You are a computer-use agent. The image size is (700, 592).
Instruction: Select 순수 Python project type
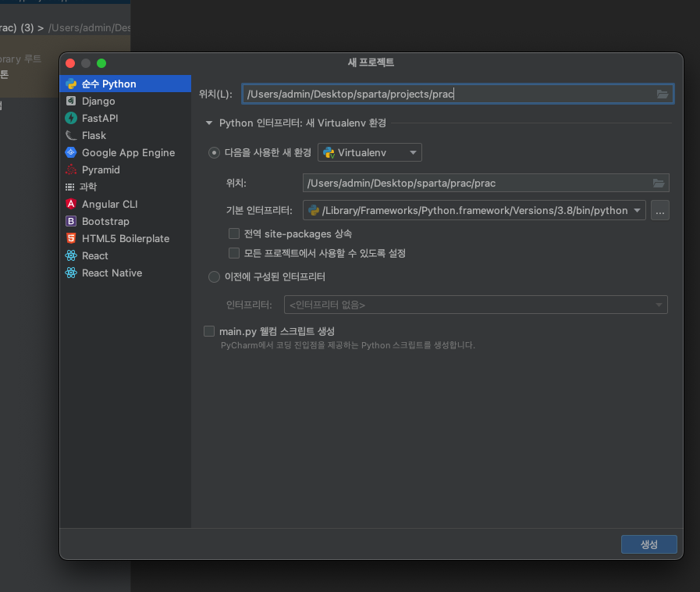coord(126,84)
